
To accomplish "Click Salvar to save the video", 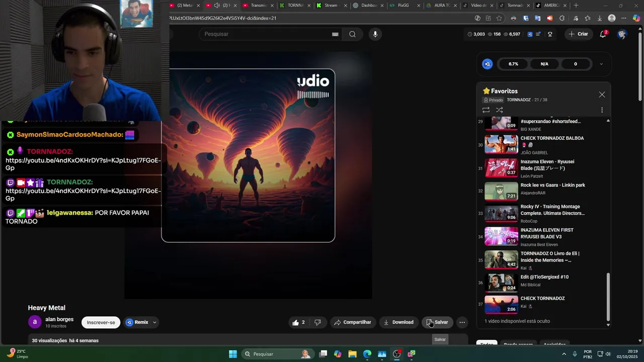I will [437, 322].
